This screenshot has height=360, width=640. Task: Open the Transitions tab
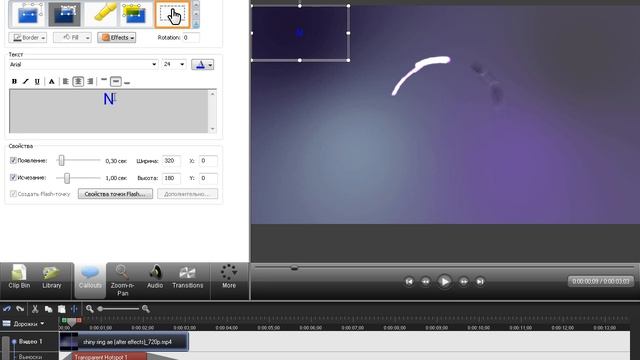(188, 277)
